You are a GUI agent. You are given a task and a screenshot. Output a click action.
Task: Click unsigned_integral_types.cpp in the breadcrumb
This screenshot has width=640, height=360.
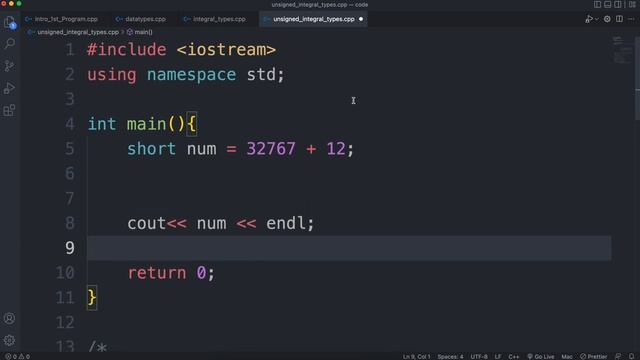[x=78, y=32]
